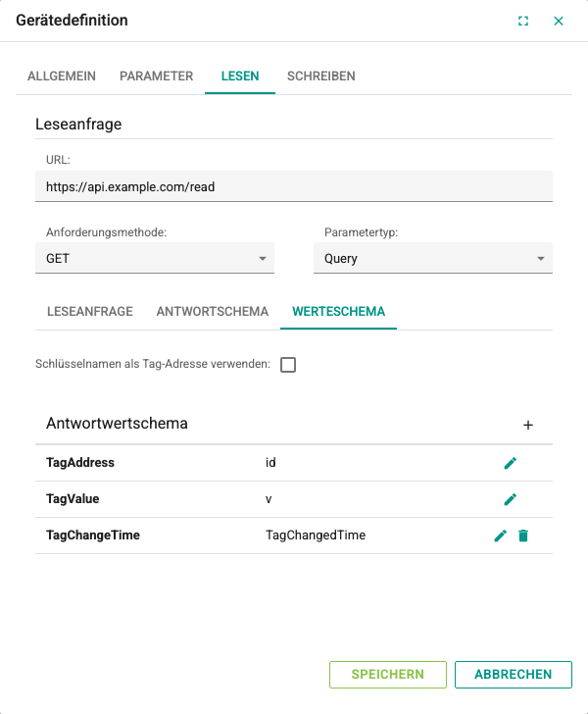Switch to the ALLGEMEIN tab

click(x=62, y=76)
